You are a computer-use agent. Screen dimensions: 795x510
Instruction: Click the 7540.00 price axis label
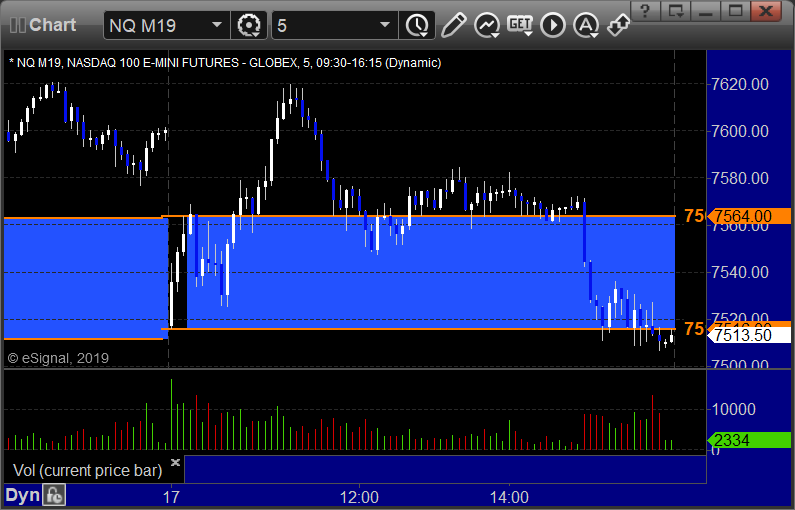click(x=740, y=272)
